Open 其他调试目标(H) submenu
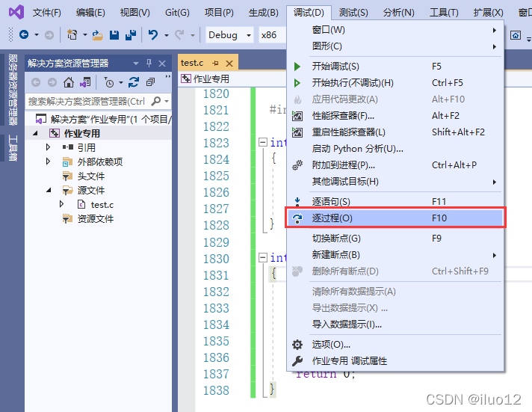 395,182
